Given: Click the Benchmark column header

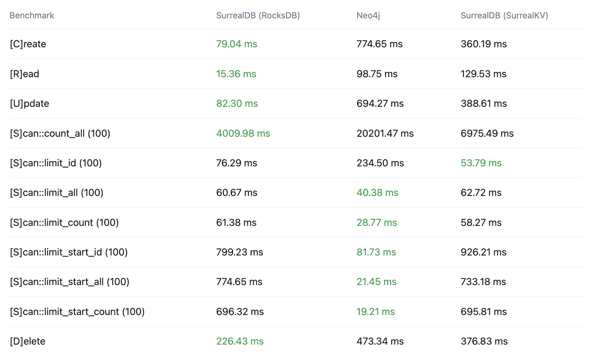Looking at the screenshot, I should pyautogui.click(x=32, y=16).
